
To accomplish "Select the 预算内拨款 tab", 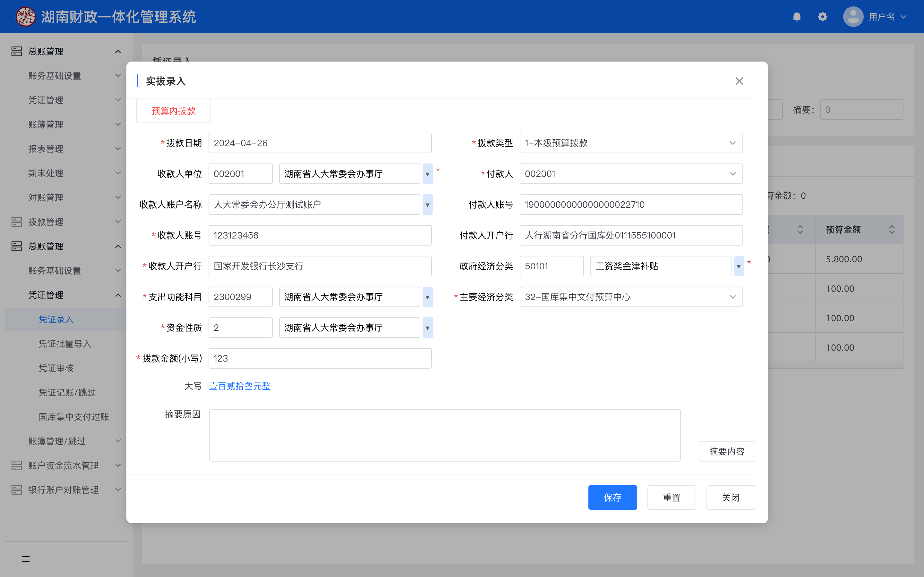I will click(x=173, y=111).
